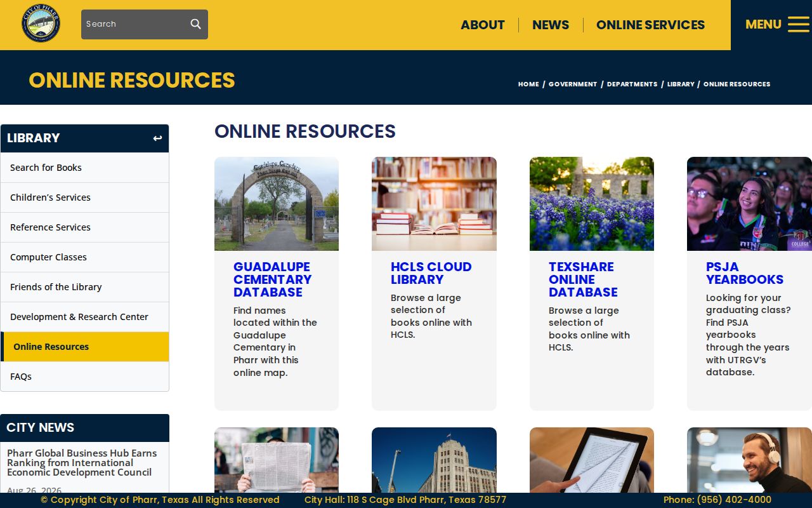Click the return arrow in Library header
812x508 pixels.
point(157,138)
